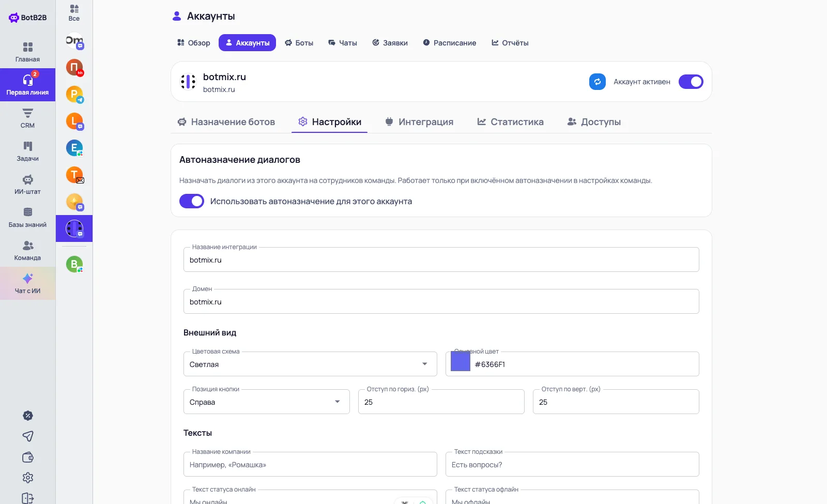Image resolution: width=827 pixels, height=504 pixels.
Task: Open the Интеграция tab
Action: (419, 122)
